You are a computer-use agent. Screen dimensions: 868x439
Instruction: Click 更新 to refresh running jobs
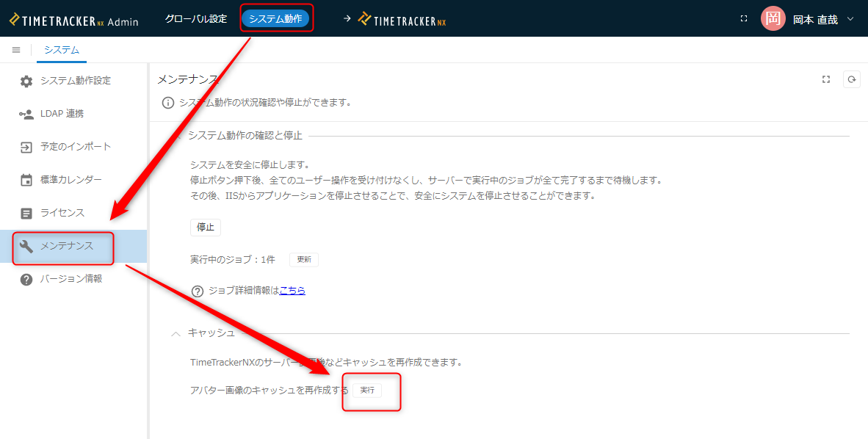[x=304, y=260]
